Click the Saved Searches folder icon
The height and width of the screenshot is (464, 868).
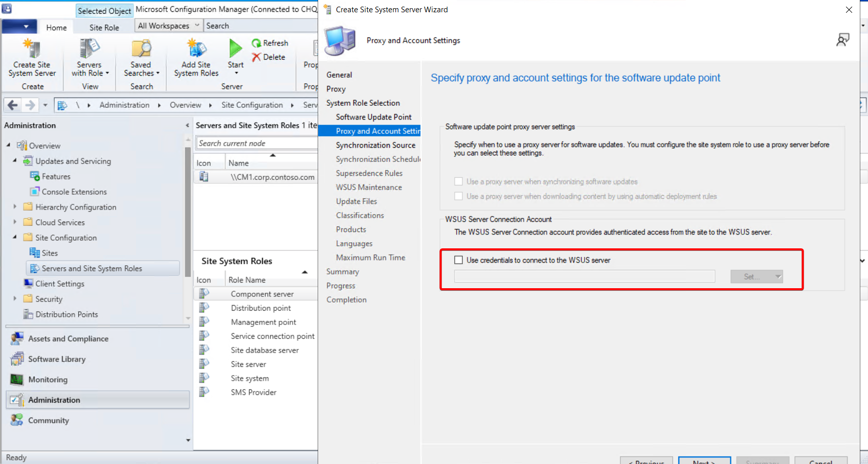tap(141, 49)
